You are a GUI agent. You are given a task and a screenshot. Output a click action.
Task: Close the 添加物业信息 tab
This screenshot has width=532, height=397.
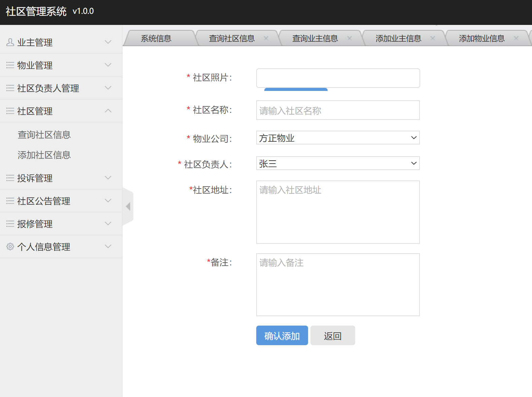pyautogui.click(x=516, y=38)
